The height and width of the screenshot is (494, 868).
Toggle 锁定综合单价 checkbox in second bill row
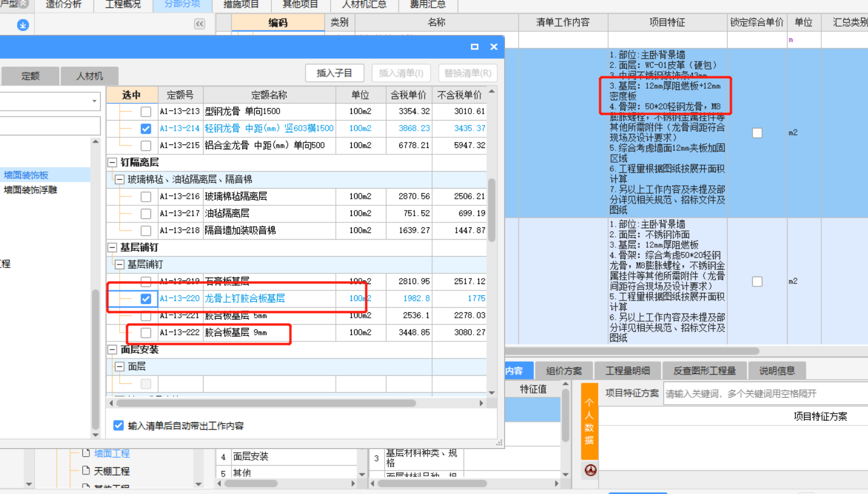pyautogui.click(x=757, y=282)
